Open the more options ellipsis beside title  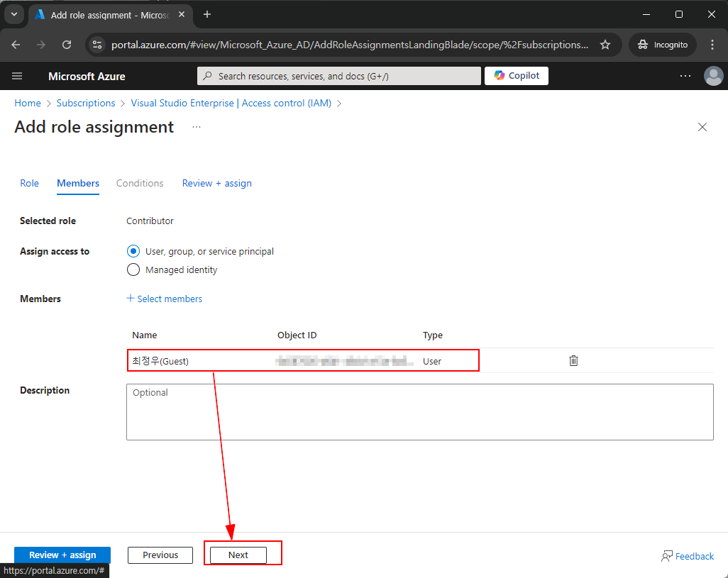pos(197,127)
